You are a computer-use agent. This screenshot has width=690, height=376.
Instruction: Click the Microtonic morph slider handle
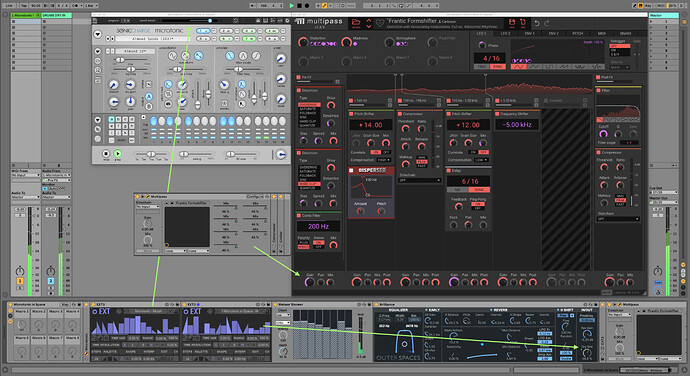pyautogui.click(x=209, y=21)
